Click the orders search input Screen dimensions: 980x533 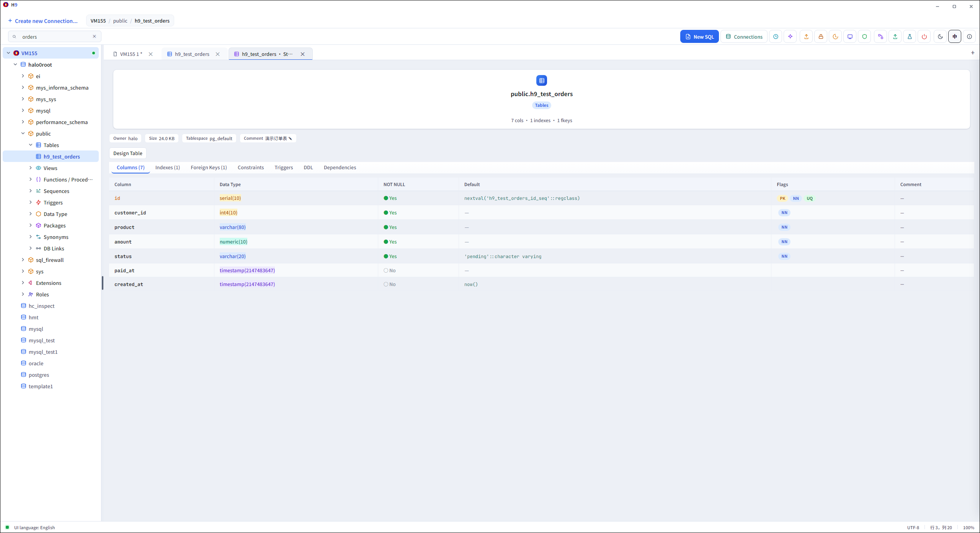(55, 37)
